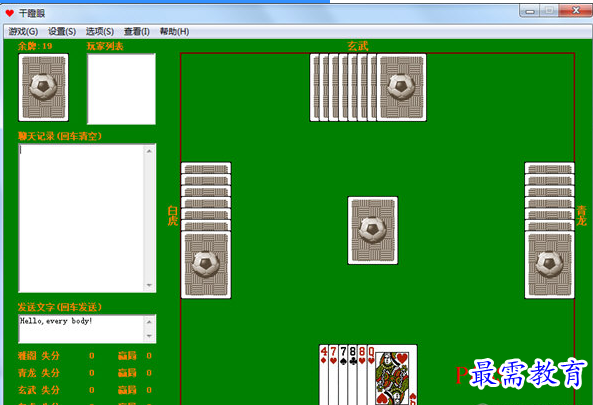Select the 7 of hearts card

[333, 374]
